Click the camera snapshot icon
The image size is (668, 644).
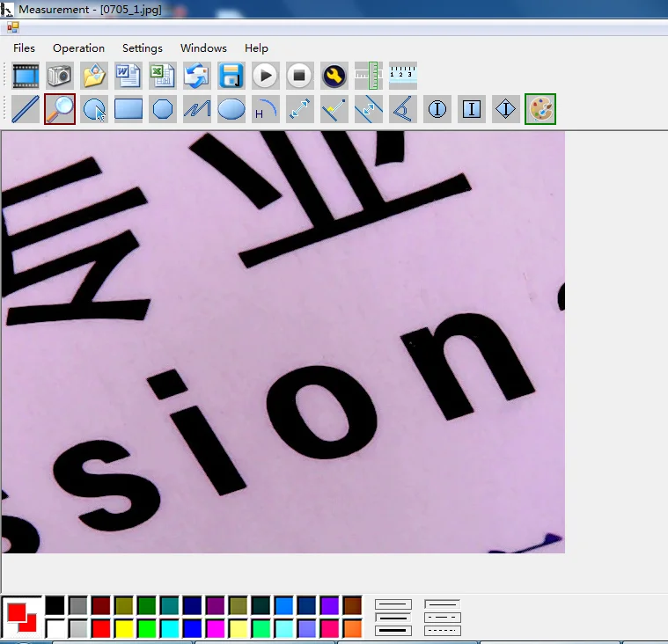click(x=60, y=76)
